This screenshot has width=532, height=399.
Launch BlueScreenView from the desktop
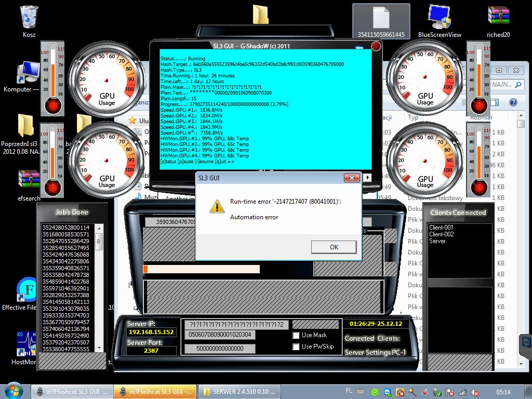tap(440, 17)
